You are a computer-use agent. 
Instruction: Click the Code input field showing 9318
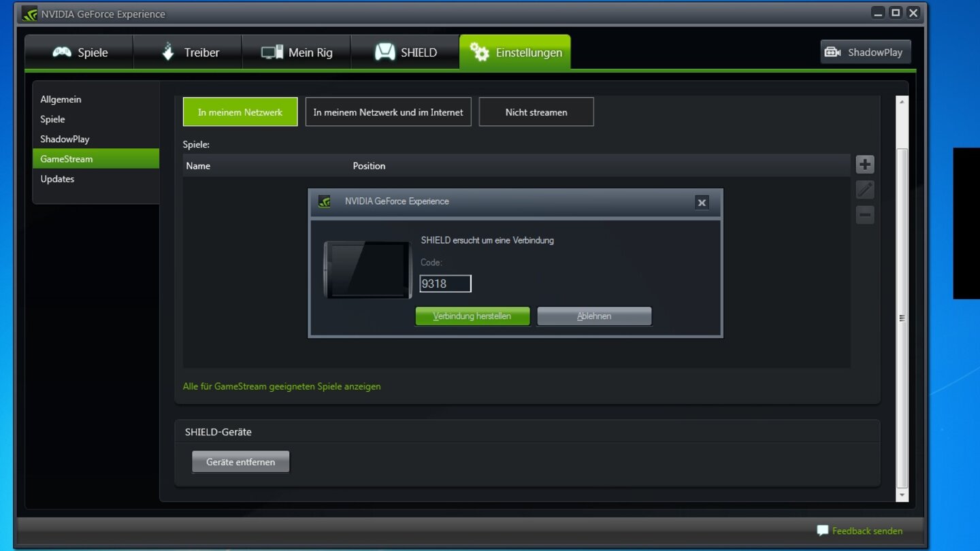445,284
